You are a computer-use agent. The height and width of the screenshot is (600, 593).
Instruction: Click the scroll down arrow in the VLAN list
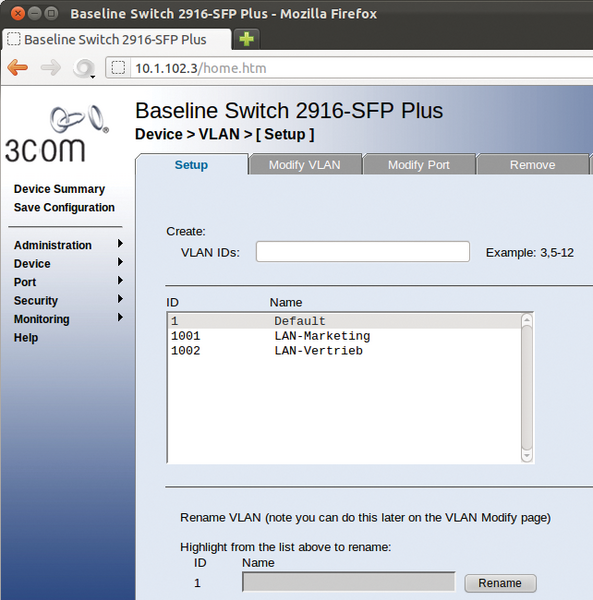coord(527,455)
